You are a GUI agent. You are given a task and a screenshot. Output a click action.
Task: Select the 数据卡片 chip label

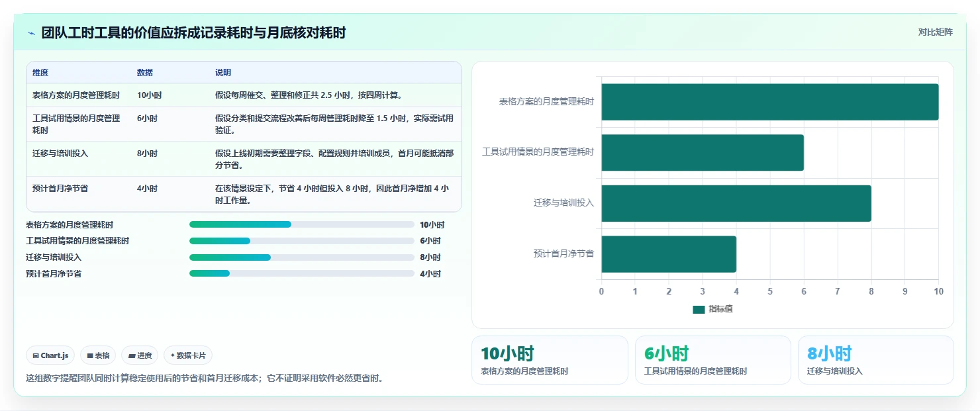[191, 355]
